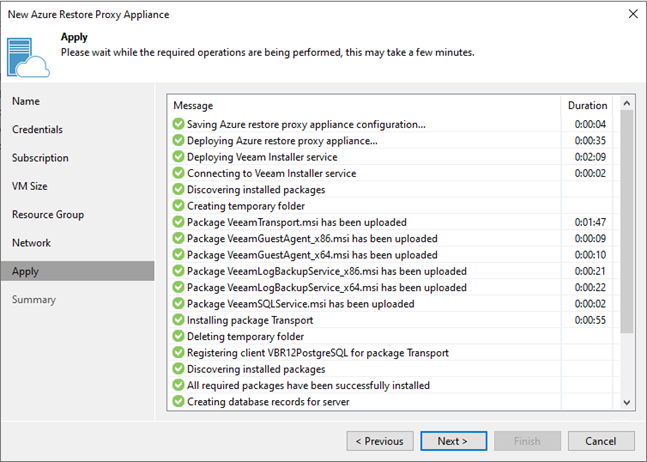Click green check next to Package VeeamTransport.msi uploaded

178,222
